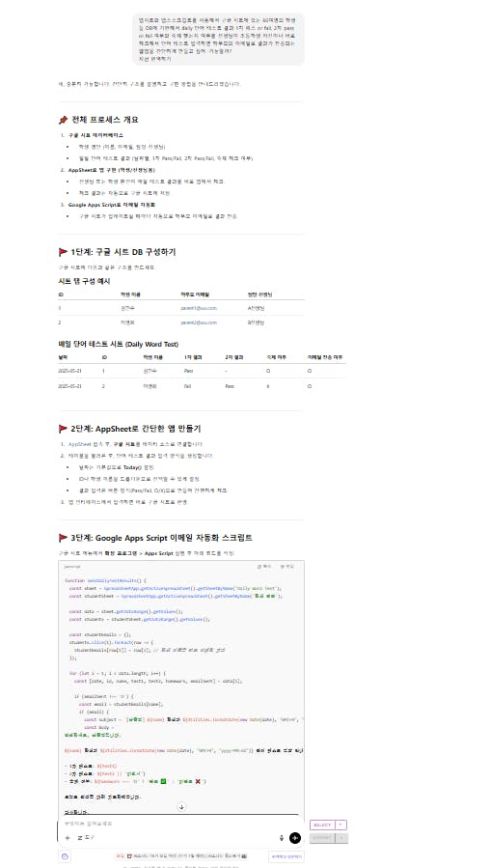Viewport: 490px width, 868px height.
Task: Click the microphone dictation icon
Action: point(282,838)
